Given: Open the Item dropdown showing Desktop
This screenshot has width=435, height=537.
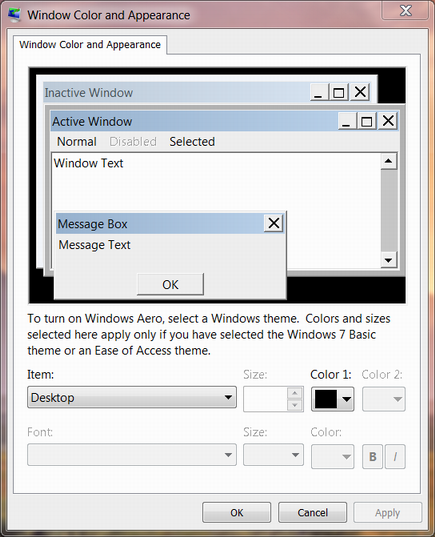Looking at the screenshot, I should pos(132,397).
